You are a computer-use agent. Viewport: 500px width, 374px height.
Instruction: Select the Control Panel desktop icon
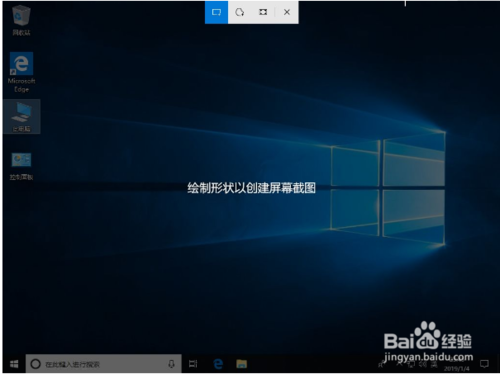(x=21, y=166)
